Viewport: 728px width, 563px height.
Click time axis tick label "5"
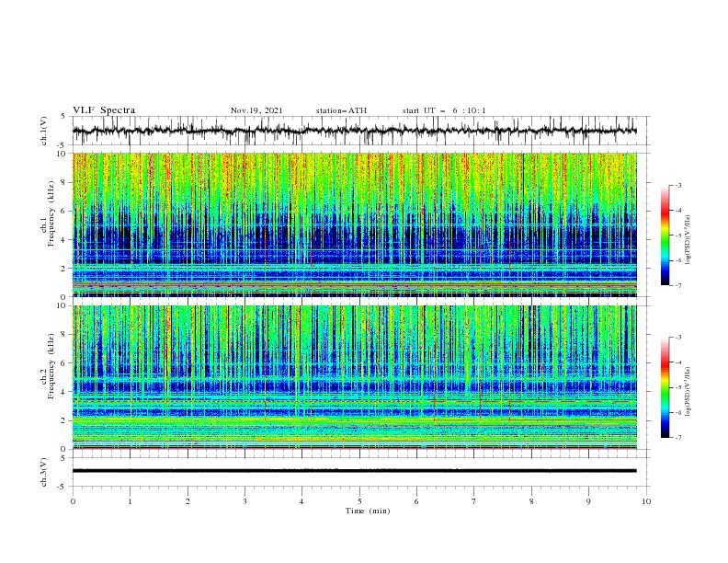point(359,501)
